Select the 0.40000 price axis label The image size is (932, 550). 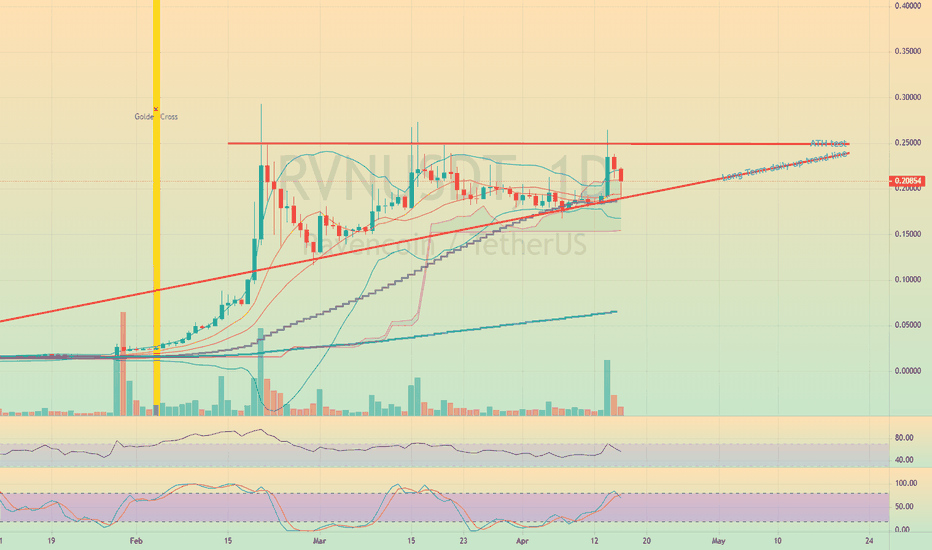tap(908, 6)
